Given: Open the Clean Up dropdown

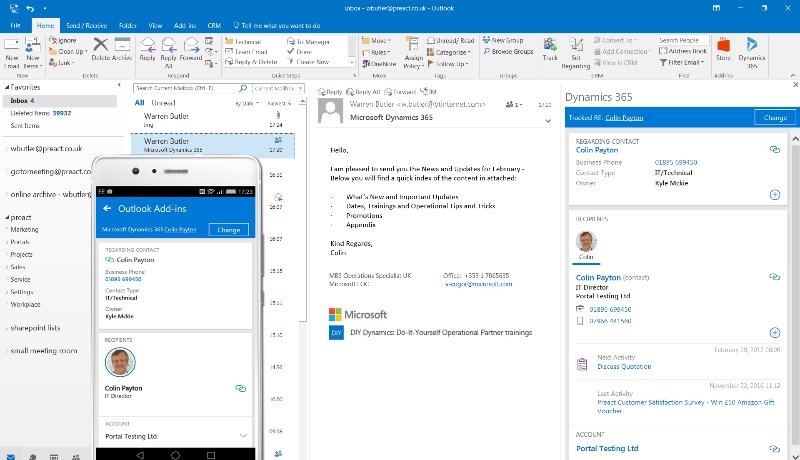Looking at the screenshot, I should pyautogui.click(x=68, y=52).
